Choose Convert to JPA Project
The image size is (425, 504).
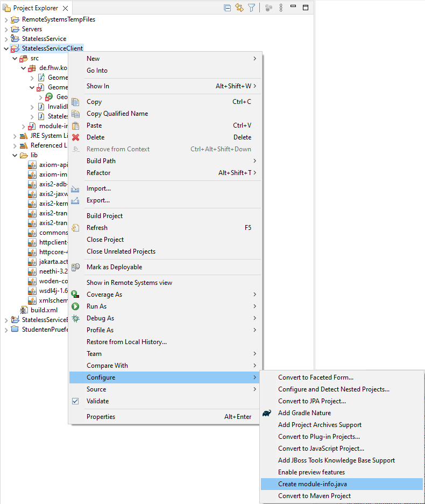(342, 401)
